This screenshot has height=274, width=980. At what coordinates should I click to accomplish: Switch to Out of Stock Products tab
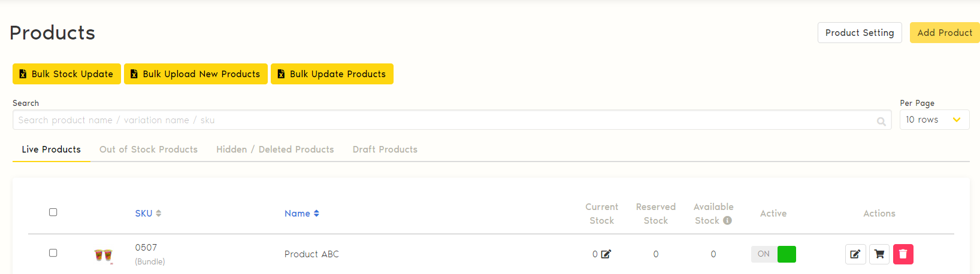pos(149,150)
